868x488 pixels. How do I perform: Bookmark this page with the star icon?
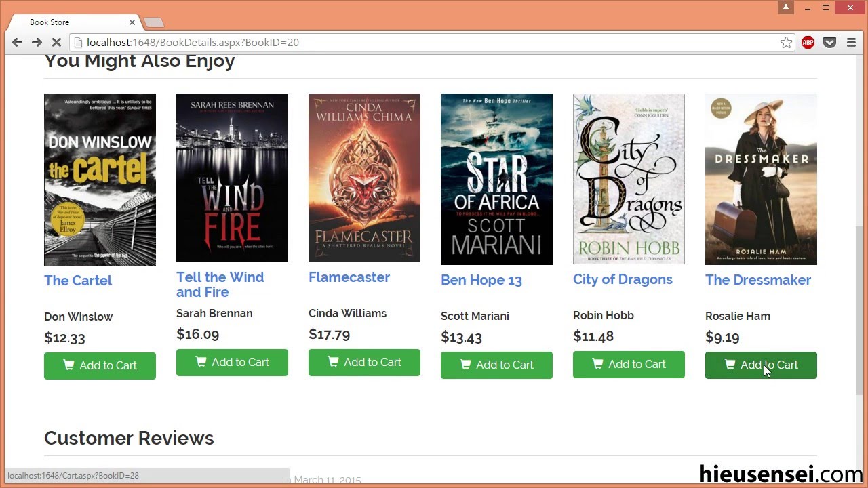point(786,43)
